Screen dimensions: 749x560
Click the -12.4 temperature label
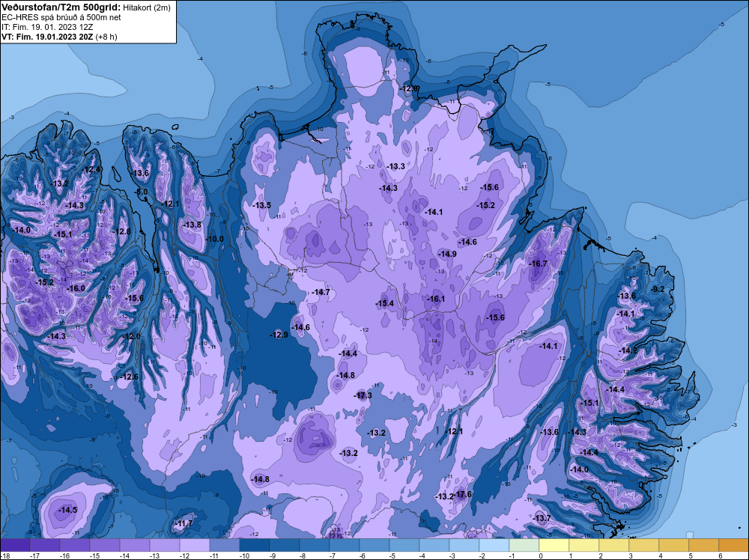[x=91, y=169]
